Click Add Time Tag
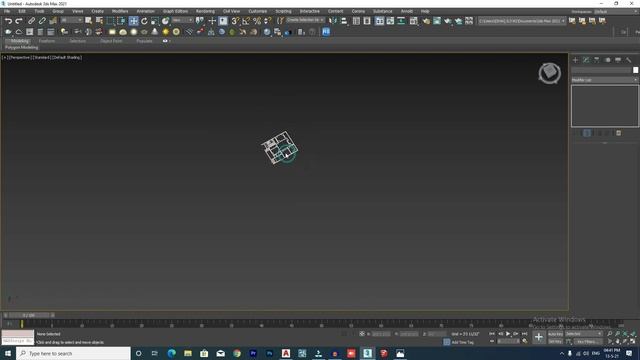This screenshot has width=640, height=360. [462, 342]
